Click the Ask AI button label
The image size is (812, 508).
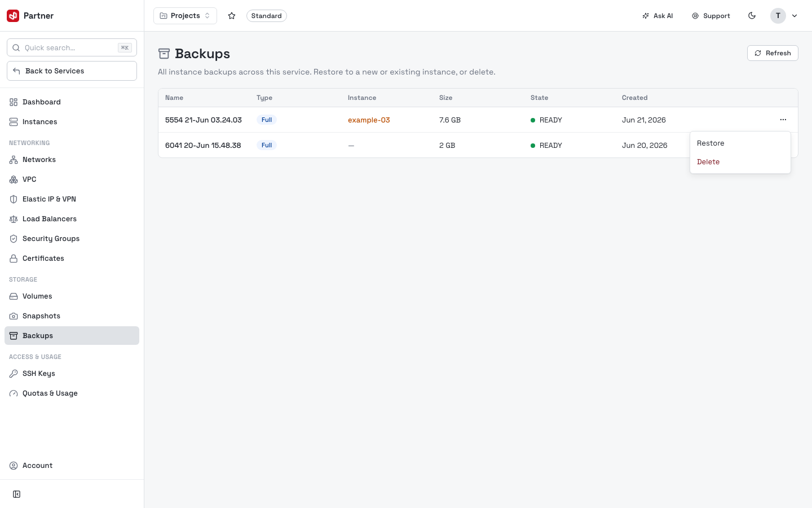point(663,16)
